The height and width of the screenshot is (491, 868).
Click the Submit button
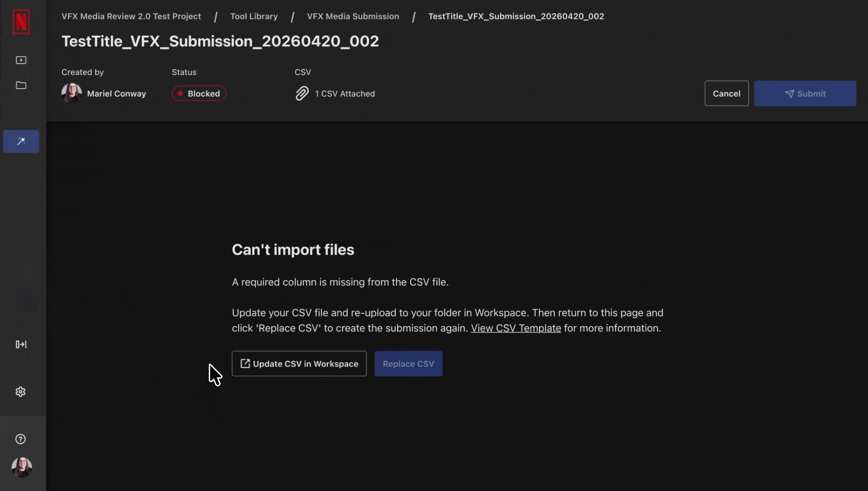pyautogui.click(x=805, y=94)
